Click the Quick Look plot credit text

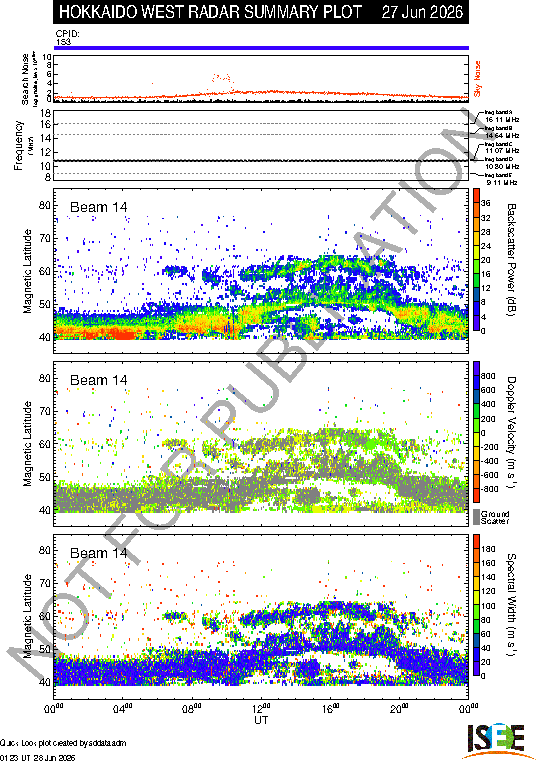click(x=63, y=743)
